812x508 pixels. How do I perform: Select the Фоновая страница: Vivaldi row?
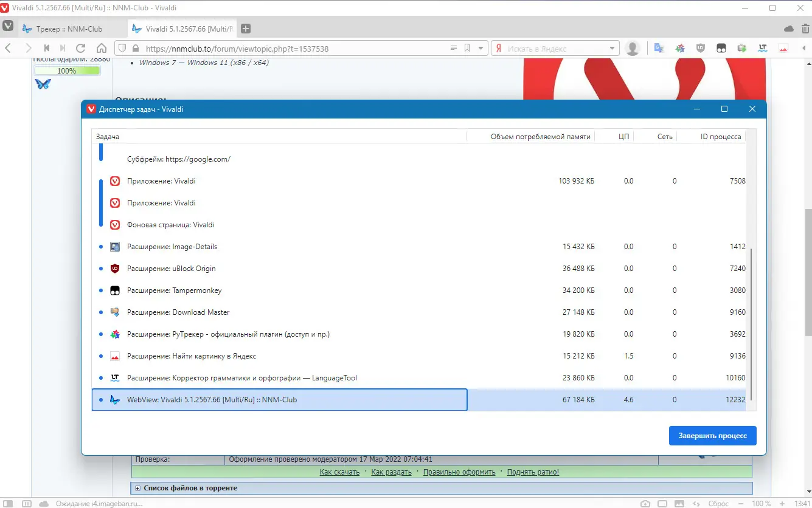(x=419, y=225)
